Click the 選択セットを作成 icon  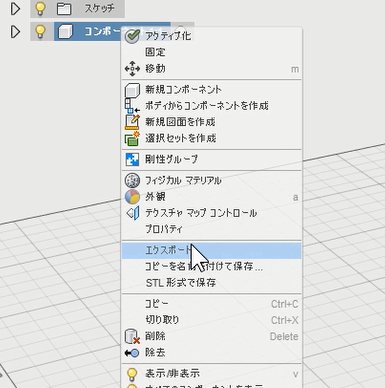132,139
